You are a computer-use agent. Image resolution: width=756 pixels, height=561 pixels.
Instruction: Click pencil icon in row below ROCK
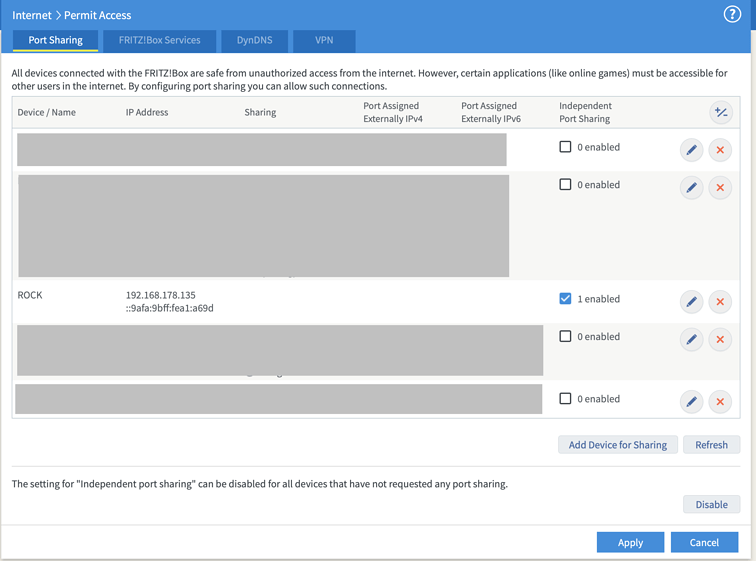click(x=691, y=339)
